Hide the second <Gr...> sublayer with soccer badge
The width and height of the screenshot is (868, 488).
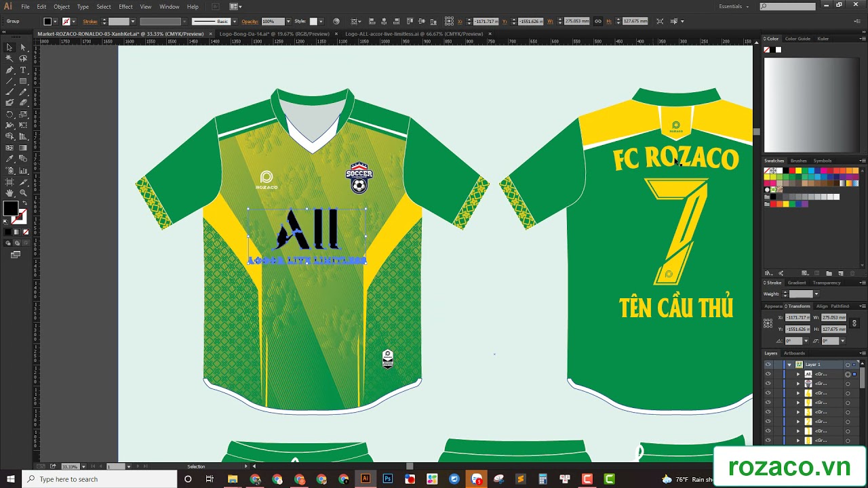click(x=768, y=383)
